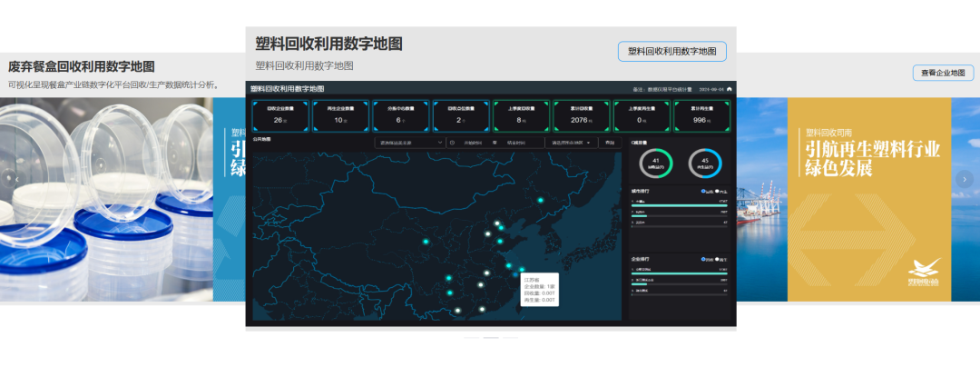The height and width of the screenshot is (367, 980).
Task: Click the donut chart showing 45
Action: [x=705, y=164]
